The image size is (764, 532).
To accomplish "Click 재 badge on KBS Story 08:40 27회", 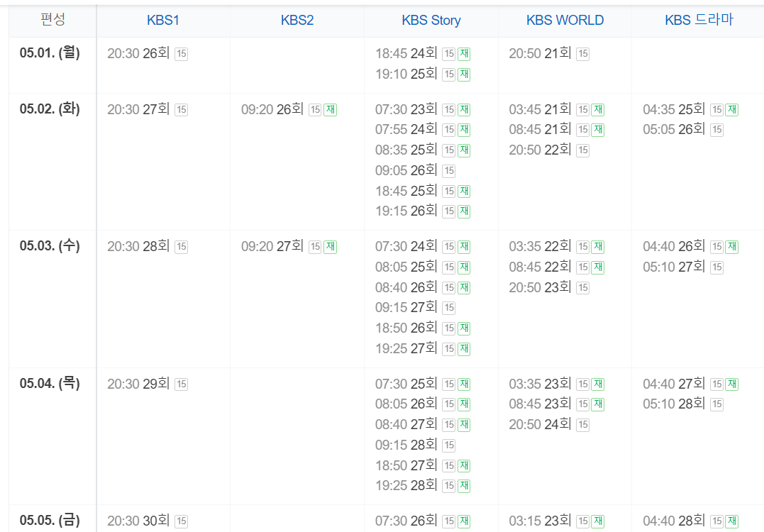I will (464, 425).
